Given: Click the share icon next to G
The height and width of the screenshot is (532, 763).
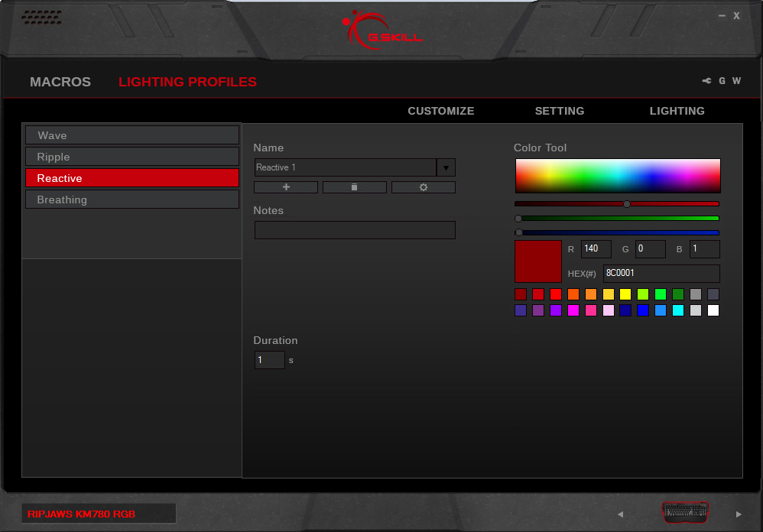Looking at the screenshot, I should coord(706,81).
